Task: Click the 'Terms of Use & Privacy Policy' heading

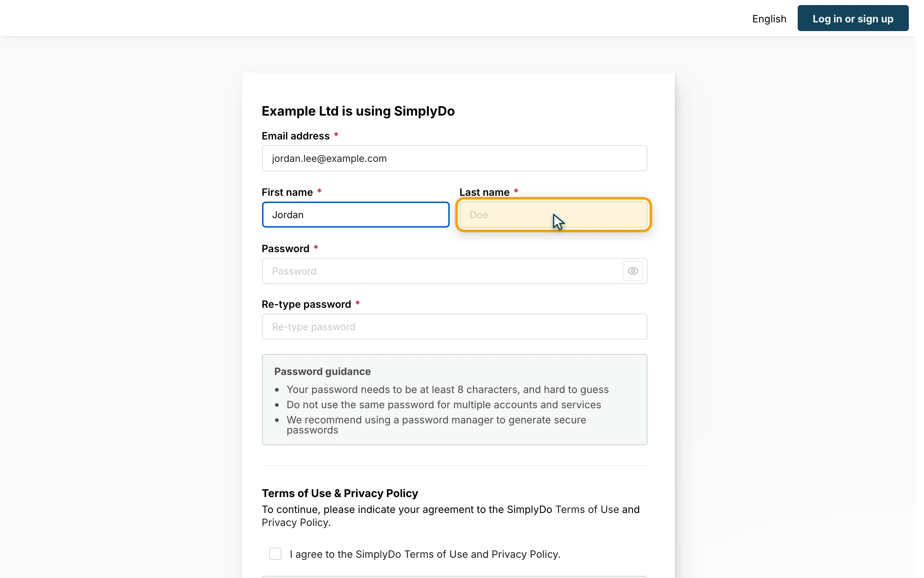Action: point(340,493)
